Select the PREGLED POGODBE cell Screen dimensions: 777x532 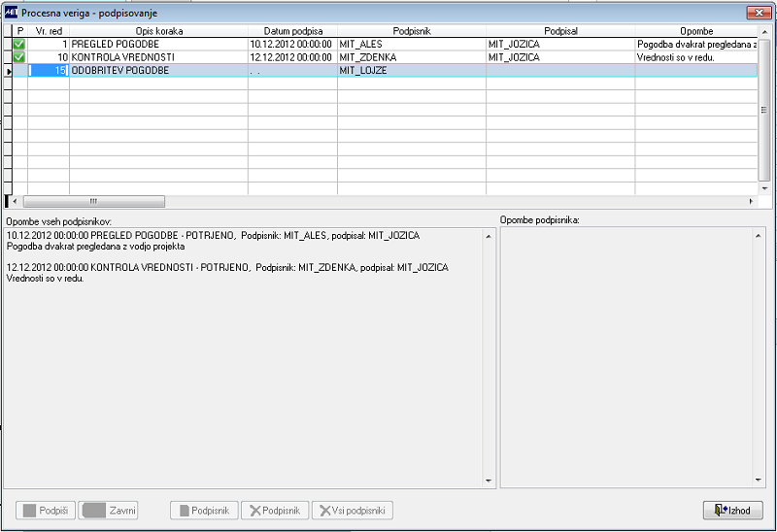[158, 44]
